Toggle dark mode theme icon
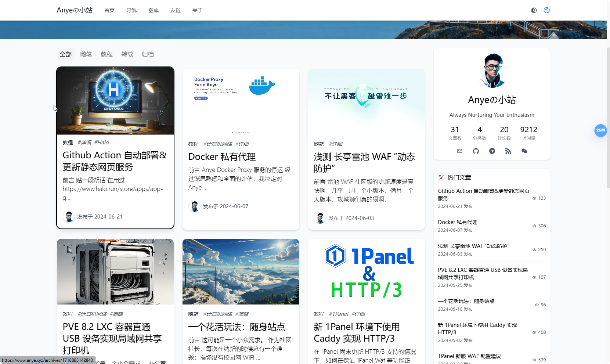 [534, 10]
